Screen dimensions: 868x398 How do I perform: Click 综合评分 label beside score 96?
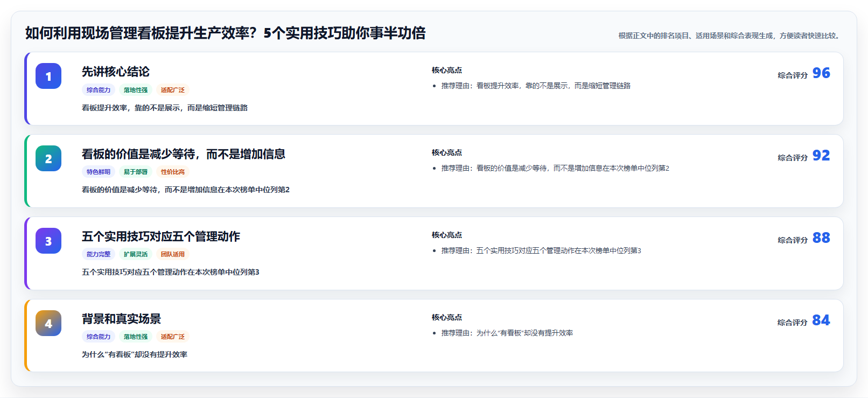coord(793,75)
